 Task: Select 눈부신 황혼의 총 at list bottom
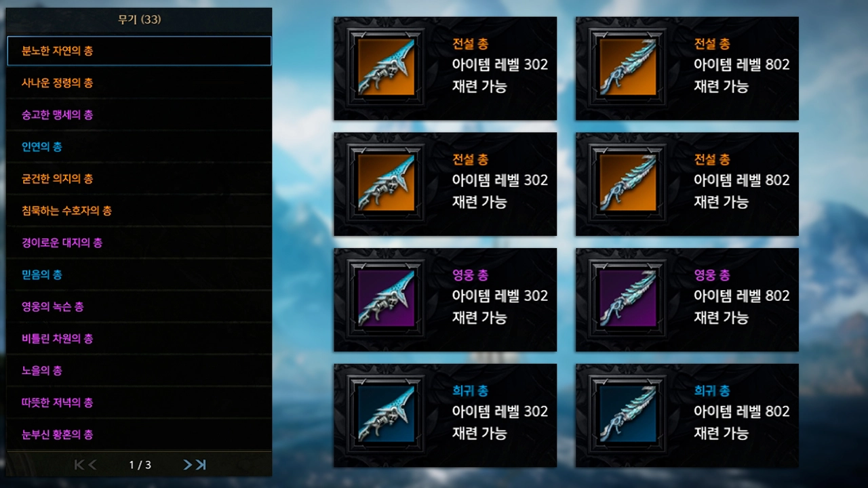pos(139,434)
